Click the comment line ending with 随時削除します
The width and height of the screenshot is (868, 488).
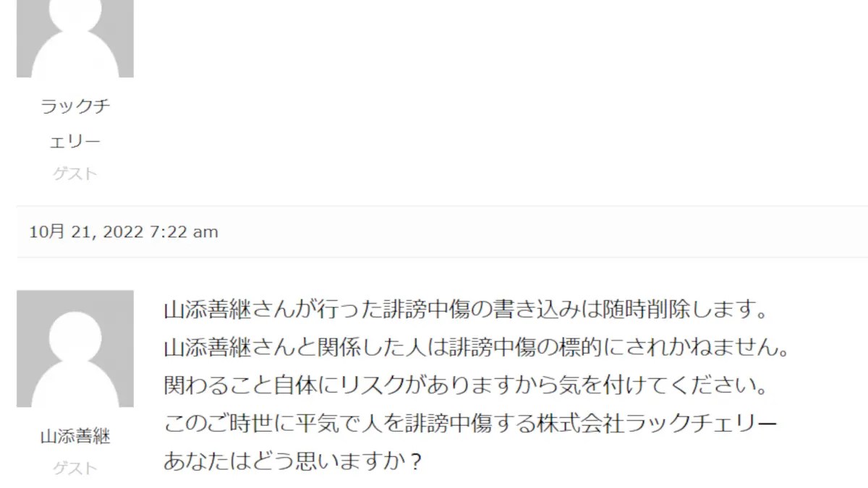pos(465,312)
